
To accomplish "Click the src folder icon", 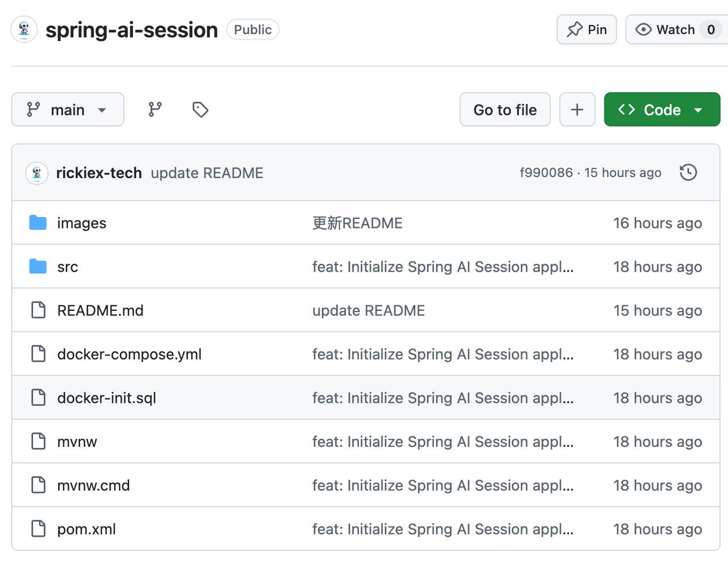I will click(x=38, y=267).
